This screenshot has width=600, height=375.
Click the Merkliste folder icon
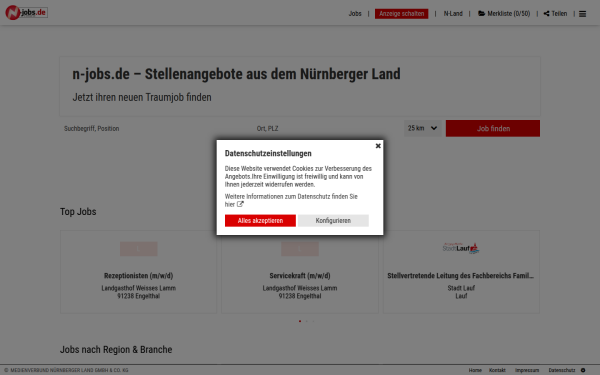[481, 14]
